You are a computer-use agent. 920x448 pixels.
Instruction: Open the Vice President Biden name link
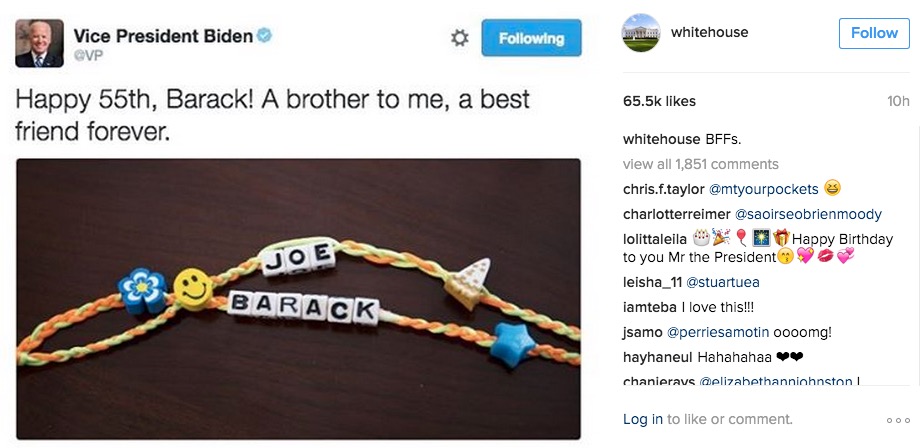(163, 36)
